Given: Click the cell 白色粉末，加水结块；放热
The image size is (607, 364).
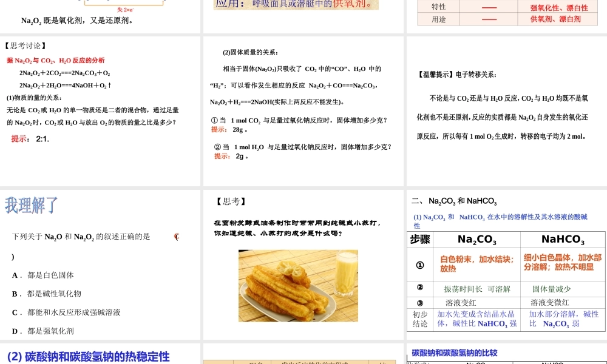Looking at the screenshot, I should 477,264.
